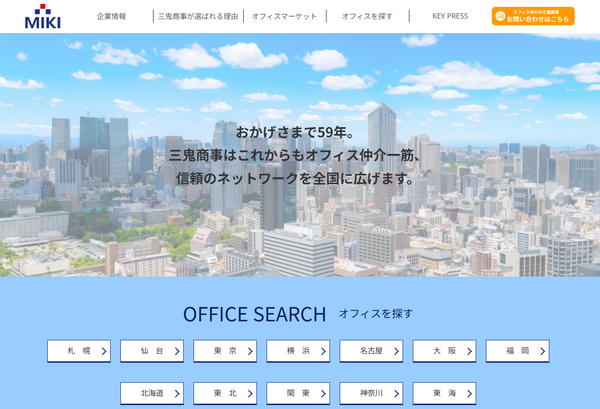Screen dimensions: 600x409
Task: Open the オフィスを探す nav menu
Action: [x=367, y=16]
